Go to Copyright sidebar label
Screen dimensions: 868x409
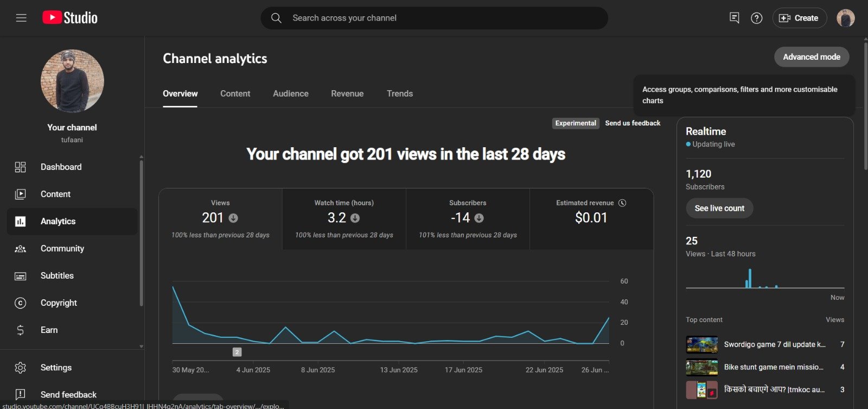(x=59, y=303)
